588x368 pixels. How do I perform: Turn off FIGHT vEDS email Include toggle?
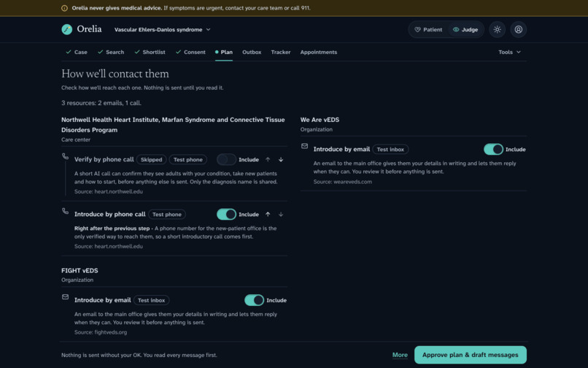tap(255, 300)
